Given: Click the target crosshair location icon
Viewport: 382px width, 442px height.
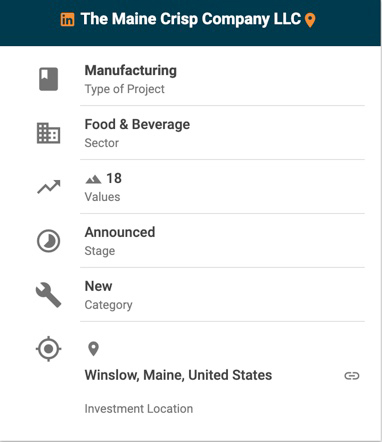Looking at the screenshot, I should click(49, 349).
